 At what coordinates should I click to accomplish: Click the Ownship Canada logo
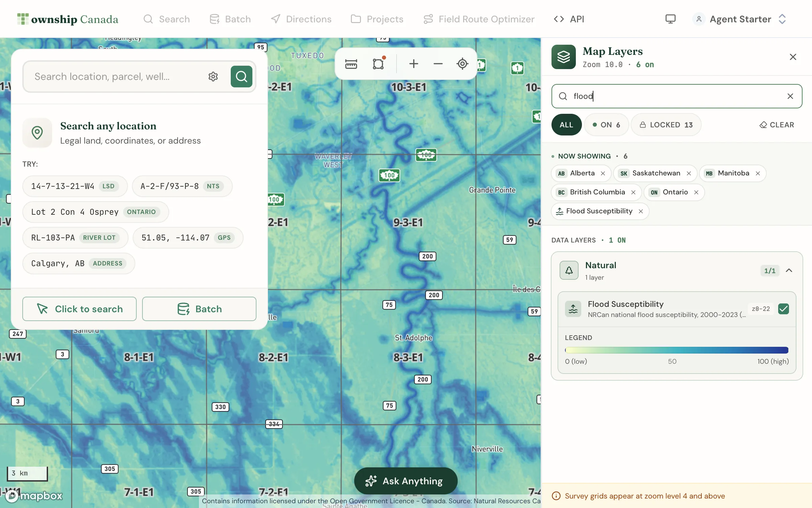68,19
